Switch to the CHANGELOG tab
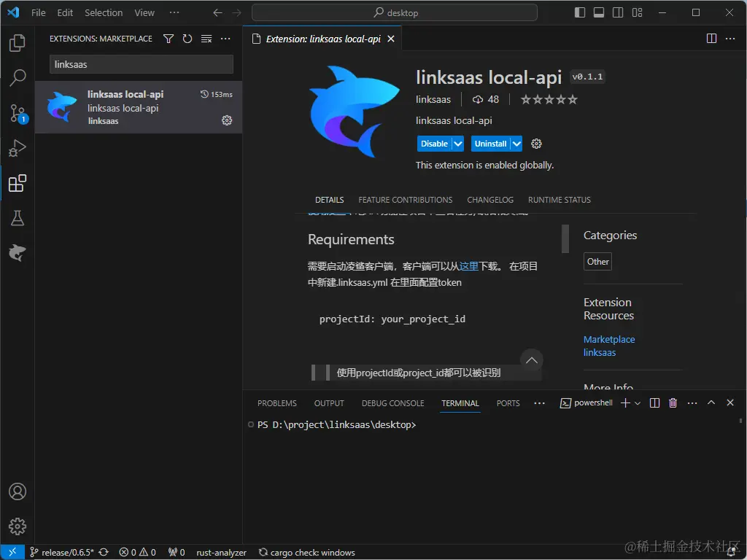 (x=490, y=200)
